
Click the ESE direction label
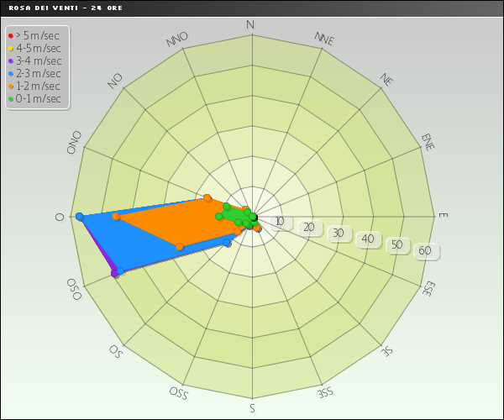428,289
